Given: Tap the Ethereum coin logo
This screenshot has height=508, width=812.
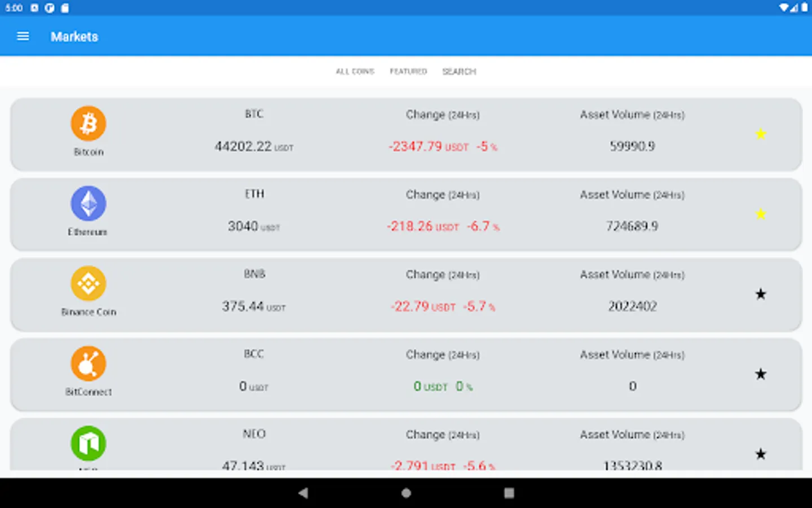Looking at the screenshot, I should [x=89, y=204].
